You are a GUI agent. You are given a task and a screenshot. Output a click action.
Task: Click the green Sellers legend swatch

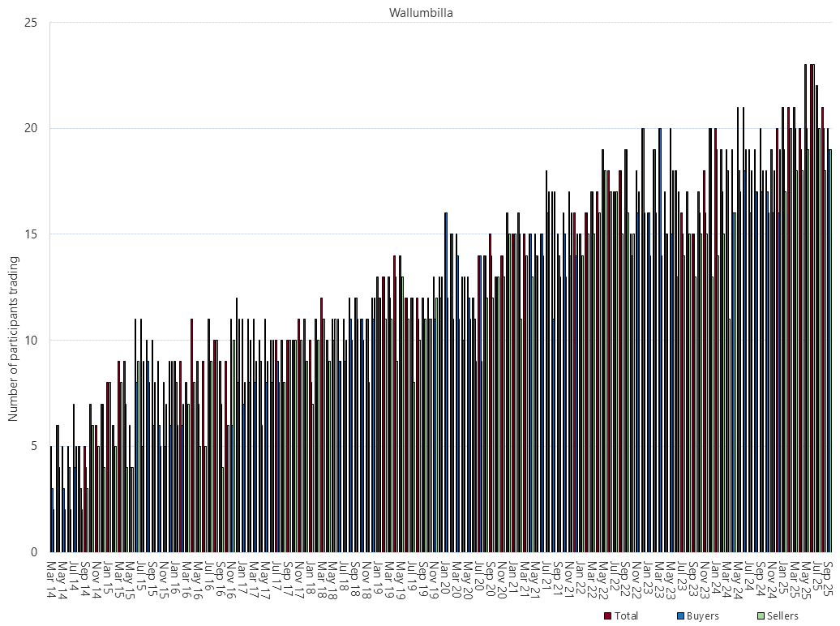coord(760,616)
